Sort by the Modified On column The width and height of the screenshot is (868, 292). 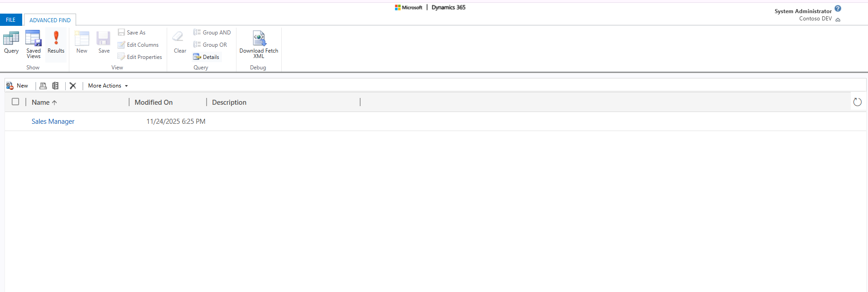[154, 102]
